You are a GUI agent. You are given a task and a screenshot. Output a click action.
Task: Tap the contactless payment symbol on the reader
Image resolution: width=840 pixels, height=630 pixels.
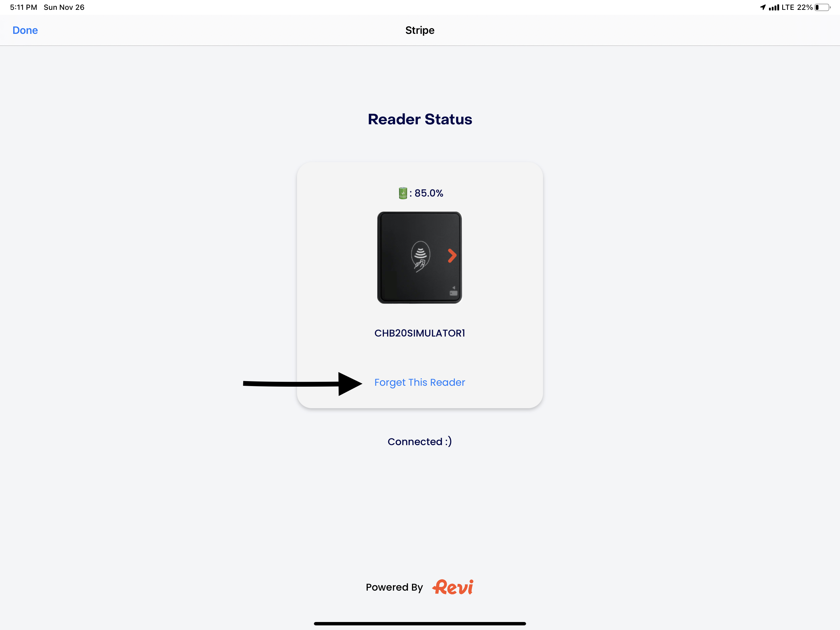(420, 255)
